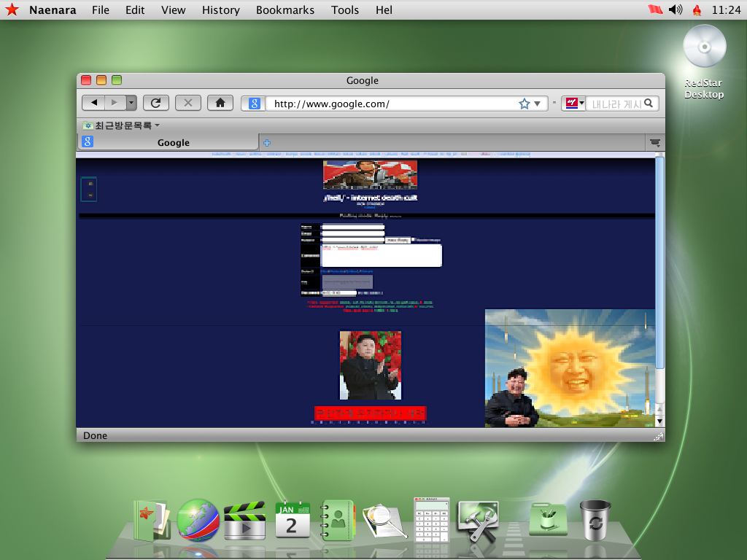Open the Bookmarks menu
The width and height of the screenshot is (747, 560).
coord(285,9)
